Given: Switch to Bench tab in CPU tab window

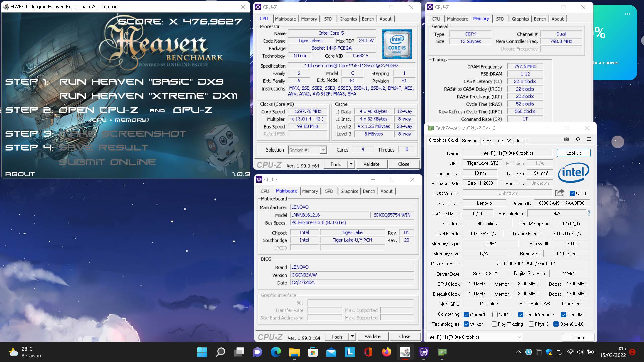Looking at the screenshot, I should [x=368, y=19].
